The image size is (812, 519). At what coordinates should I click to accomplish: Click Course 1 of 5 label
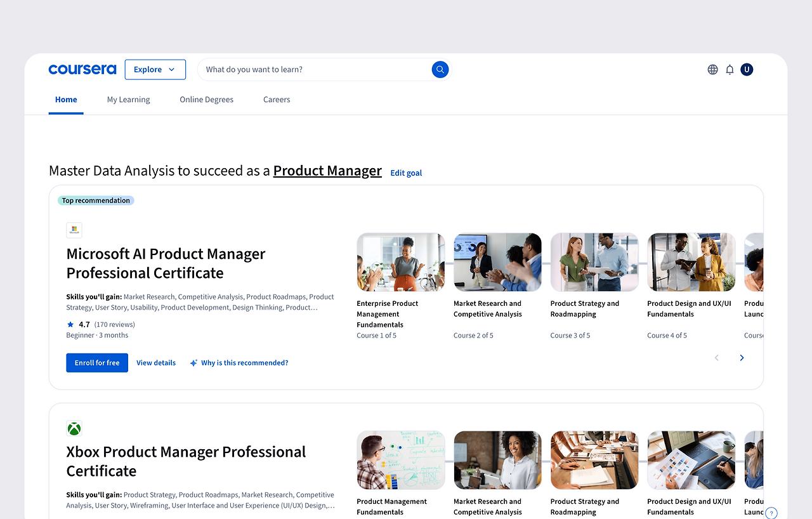click(377, 335)
